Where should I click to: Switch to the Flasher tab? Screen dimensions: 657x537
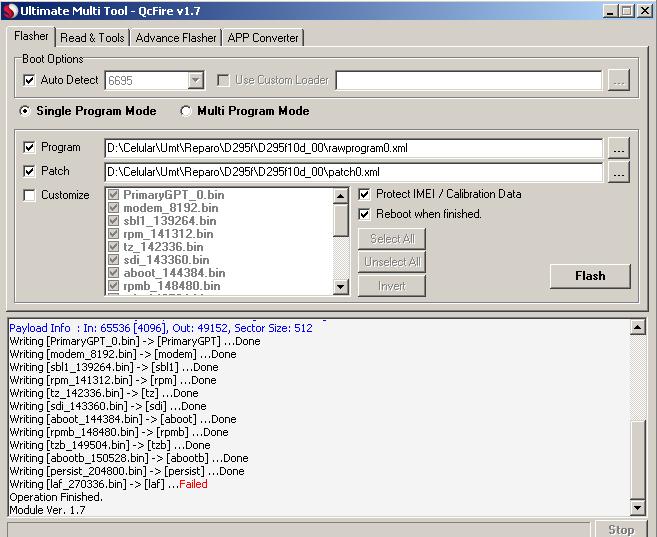(x=31, y=36)
